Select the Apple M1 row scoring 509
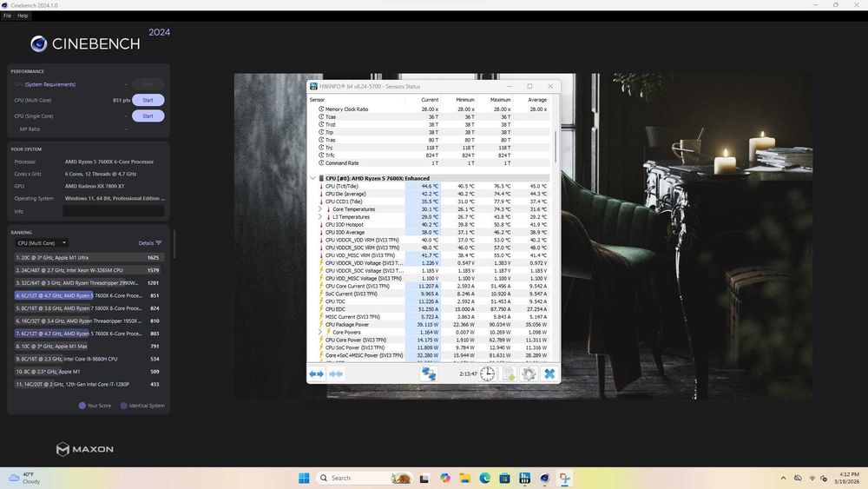 (88, 372)
